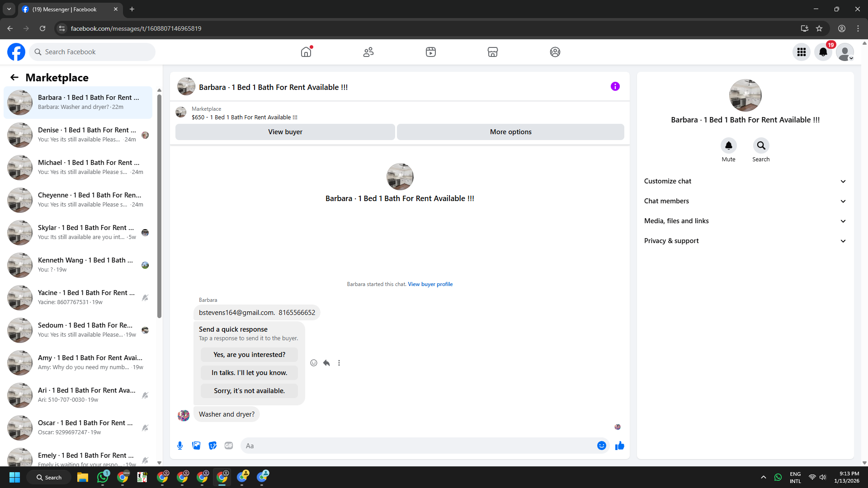Viewport: 868px width, 488px height.
Task: Select quick reply 'Sorry, it's not available.'
Action: click(249, 391)
